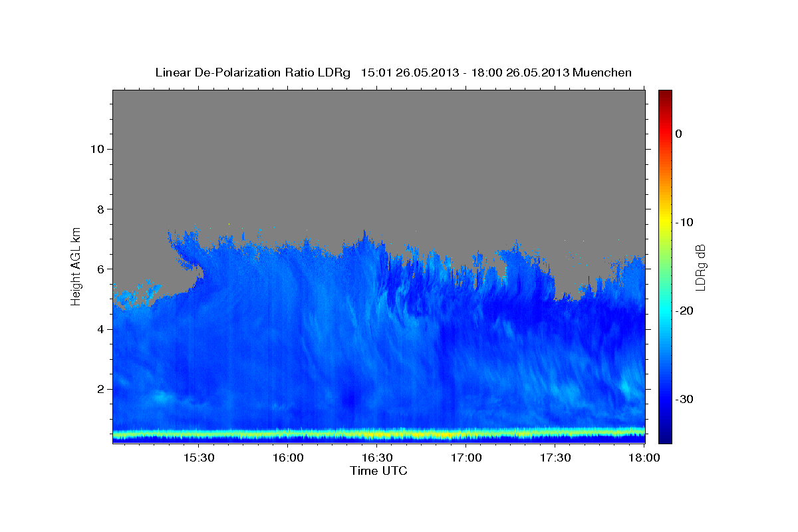Click the yellow-green high-LDR band near ground level
The image size is (798, 532).
pyautogui.click(x=378, y=435)
